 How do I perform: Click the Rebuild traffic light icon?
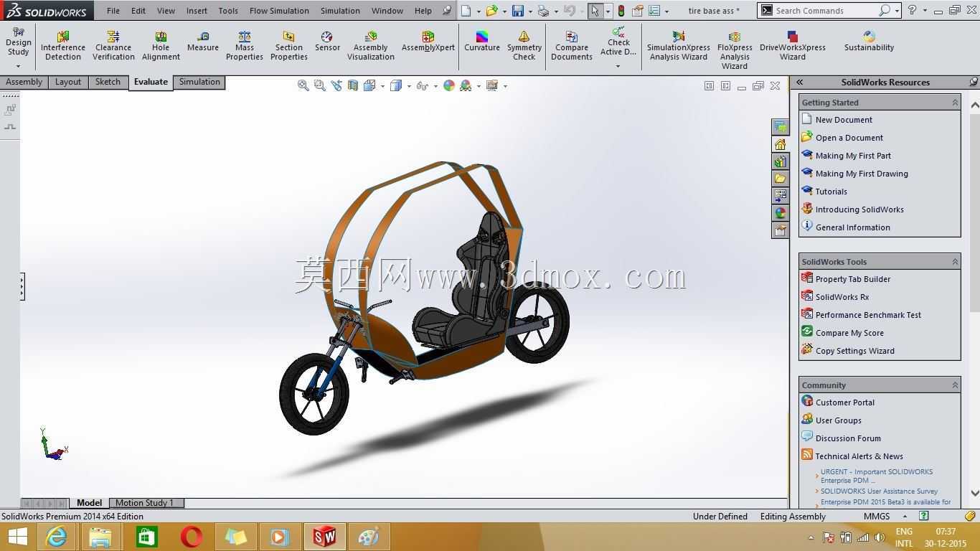pyautogui.click(x=621, y=11)
